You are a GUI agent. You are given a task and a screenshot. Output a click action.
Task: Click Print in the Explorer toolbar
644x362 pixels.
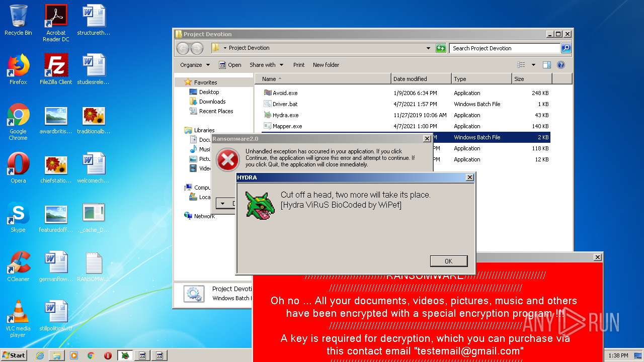coord(299,65)
